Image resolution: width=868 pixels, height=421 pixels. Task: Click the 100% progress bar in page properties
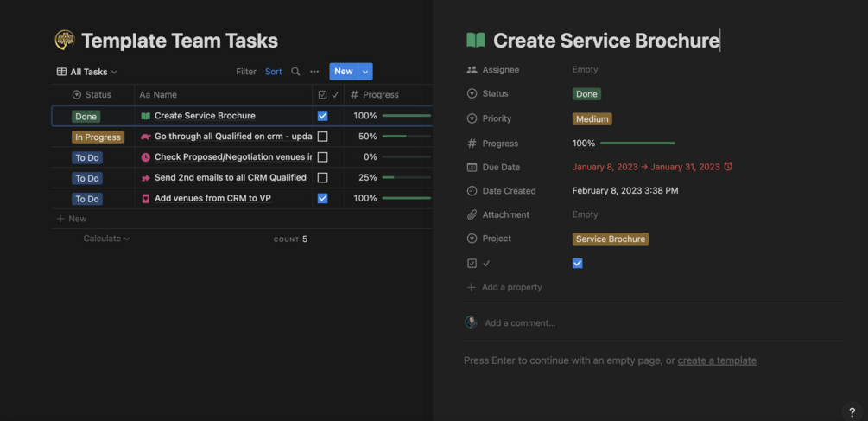point(637,144)
